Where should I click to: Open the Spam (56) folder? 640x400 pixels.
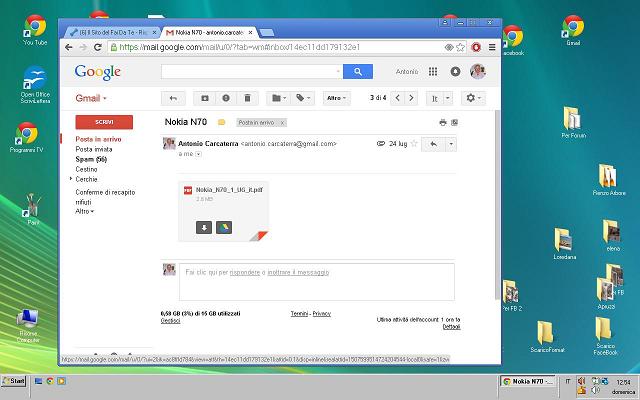pos(91,159)
